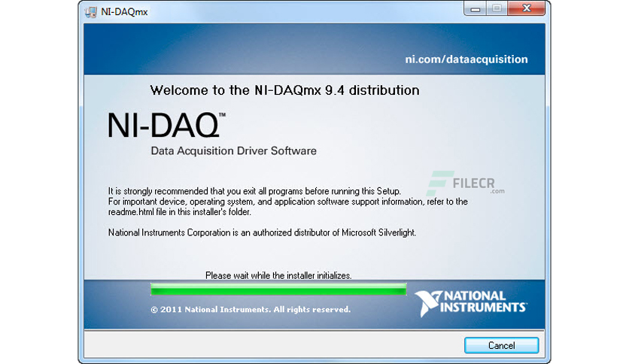Select the "Welcome to the NI-DAQmx 9.4 distribution" heading
This screenshot has height=364, width=629.
[x=285, y=90]
